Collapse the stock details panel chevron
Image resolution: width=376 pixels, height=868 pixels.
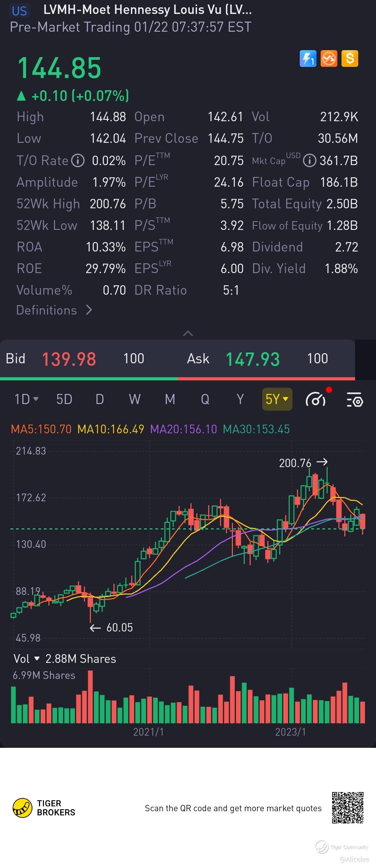click(x=188, y=333)
